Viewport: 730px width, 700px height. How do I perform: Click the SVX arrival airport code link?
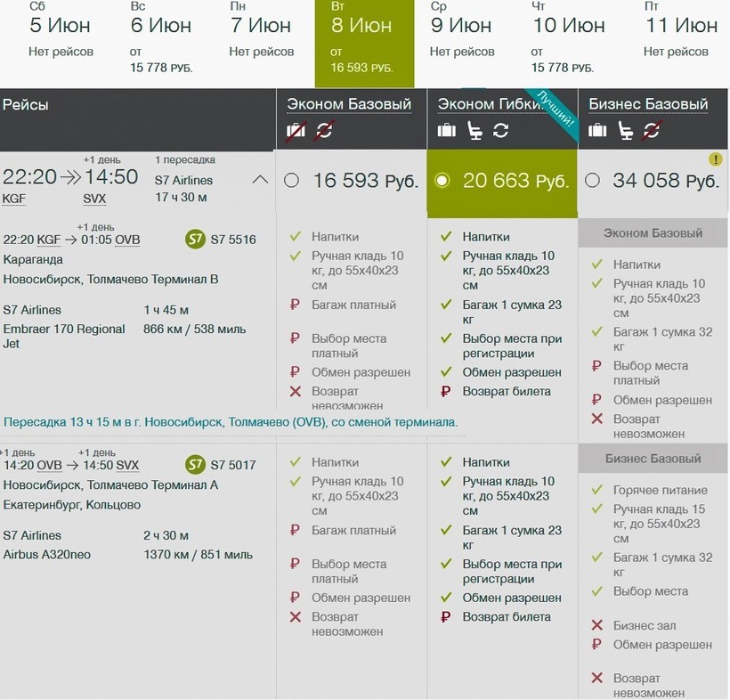point(94,199)
